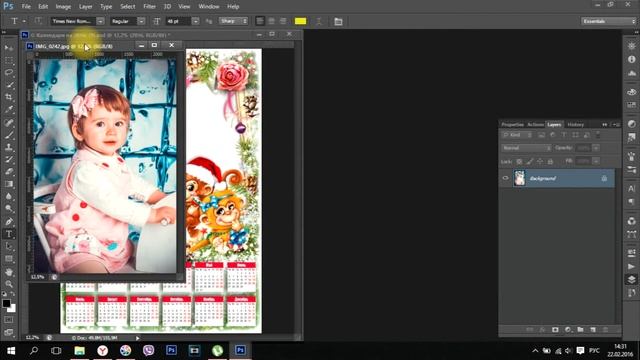Create warped text button
Screen dimensions: 640x360
click(319, 21)
